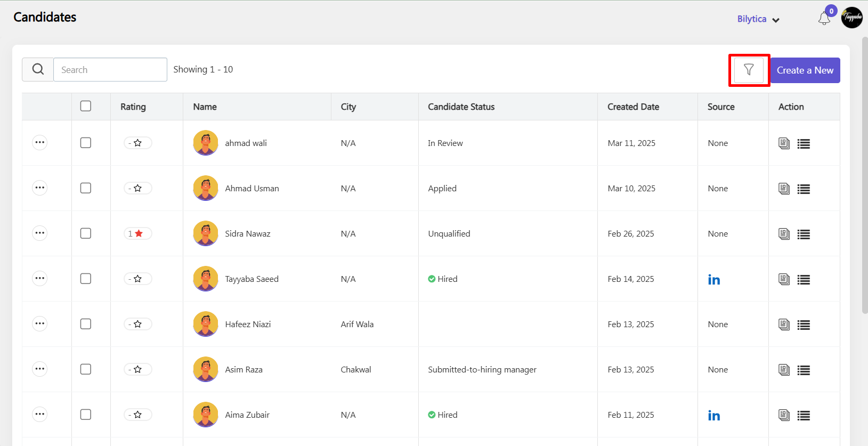The image size is (868, 446).
Task: Open list details icon for Tayyaba Saeed
Action: pyautogui.click(x=804, y=279)
